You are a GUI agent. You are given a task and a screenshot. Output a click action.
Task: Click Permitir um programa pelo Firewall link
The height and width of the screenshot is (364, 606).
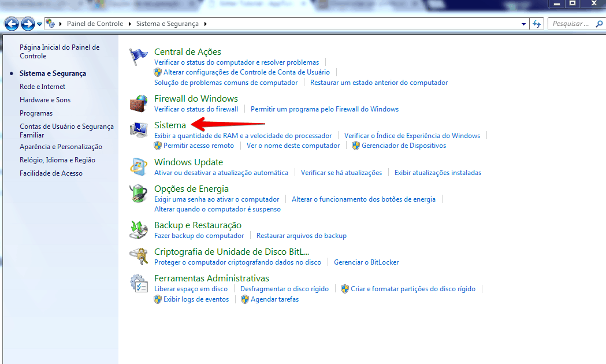[325, 109]
